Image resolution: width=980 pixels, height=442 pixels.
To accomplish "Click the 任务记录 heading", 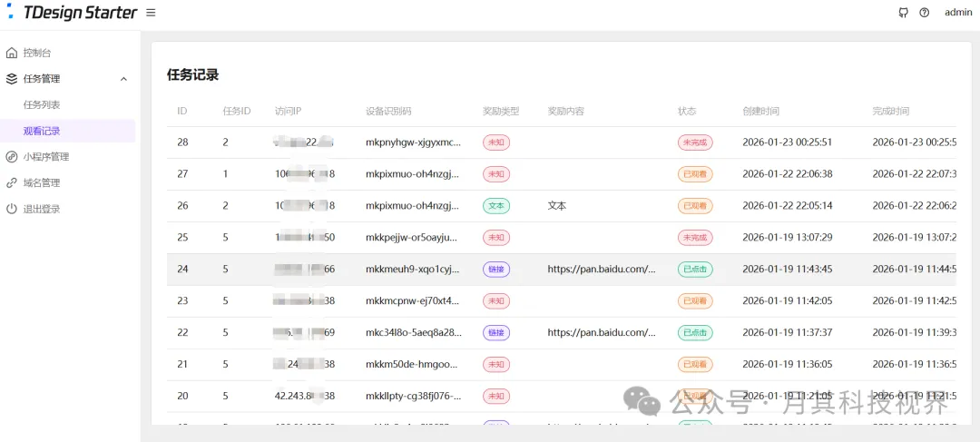I will click(x=192, y=75).
